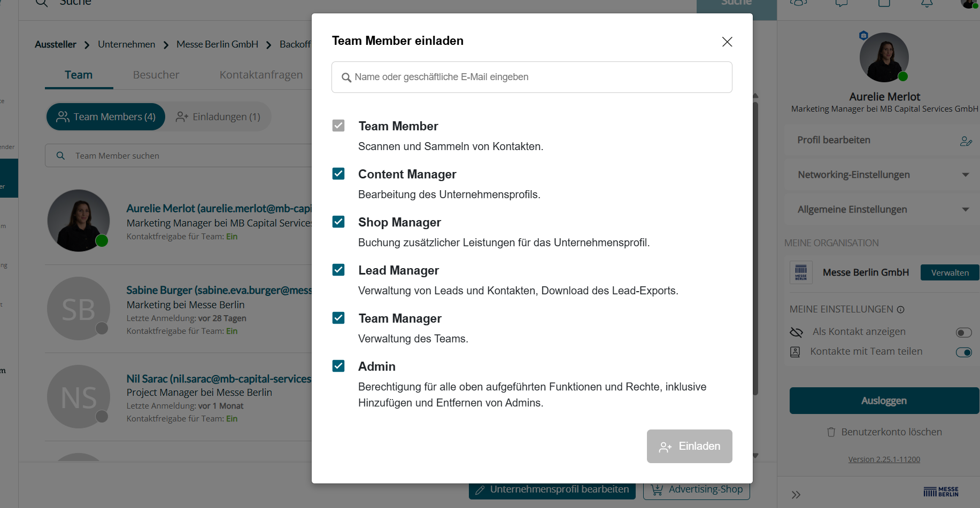Switch to the Kontaktanfragen tab
The width and height of the screenshot is (980, 508).
click(x=261, y=75)
